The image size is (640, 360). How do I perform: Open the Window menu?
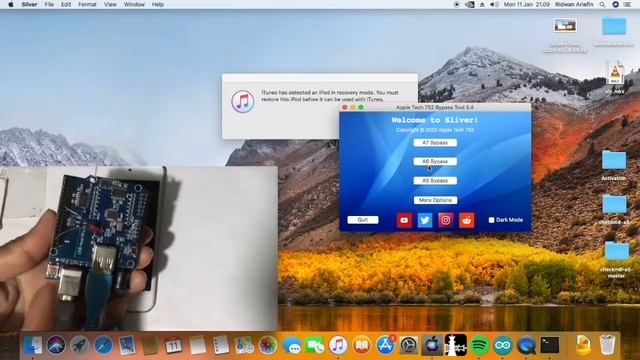click(x=134, y=4)
